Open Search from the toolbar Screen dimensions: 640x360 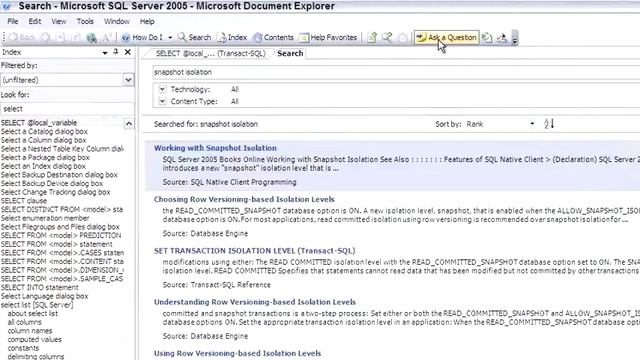point(194,38)
